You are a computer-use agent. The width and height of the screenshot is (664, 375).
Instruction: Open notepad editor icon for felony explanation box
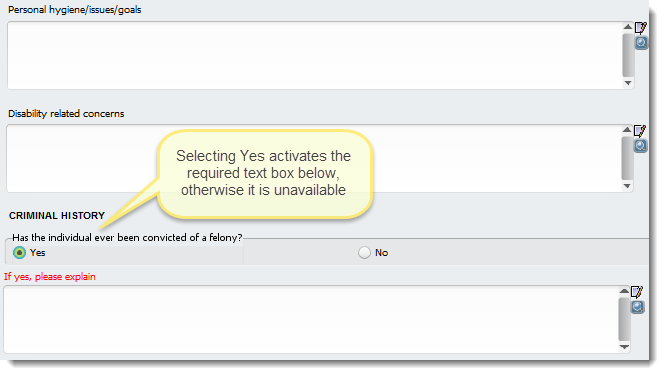(x=637, y=292)
